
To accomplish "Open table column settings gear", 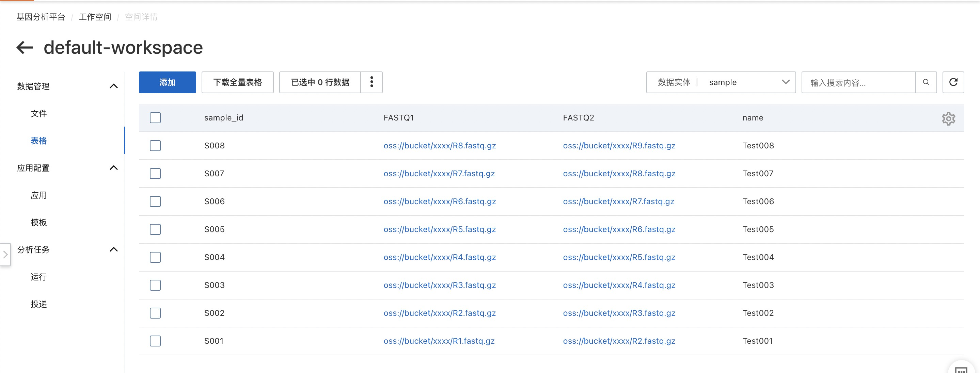I will pos(948,119).
